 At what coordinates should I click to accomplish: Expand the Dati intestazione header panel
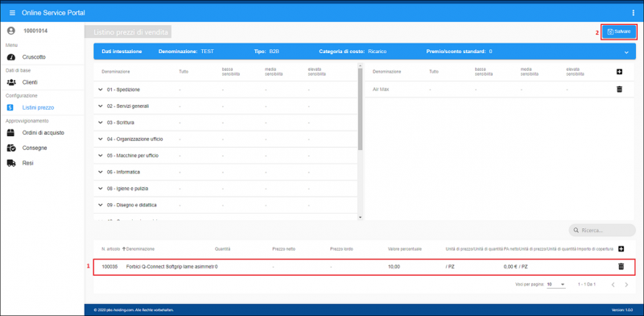[x=626, y=52]
